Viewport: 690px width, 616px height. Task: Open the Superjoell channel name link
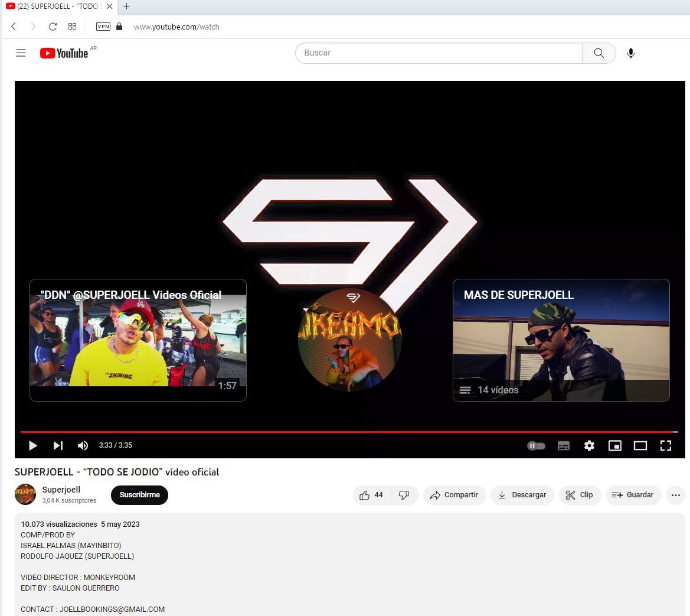point(61,490)
